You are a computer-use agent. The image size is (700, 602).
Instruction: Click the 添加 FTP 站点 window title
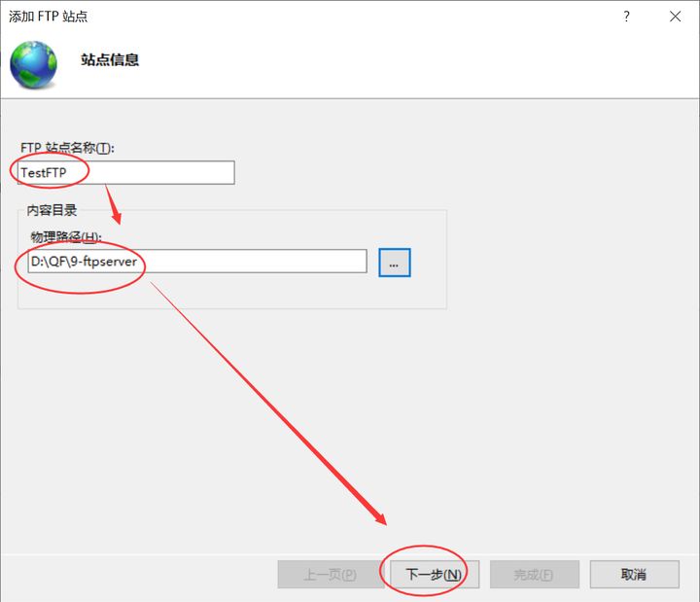(x=48, y=17)
